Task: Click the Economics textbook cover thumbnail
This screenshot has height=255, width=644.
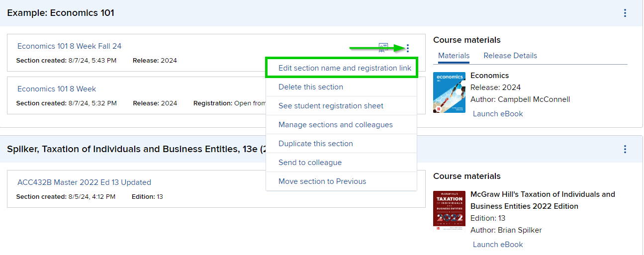Action: tap(449, 92)
